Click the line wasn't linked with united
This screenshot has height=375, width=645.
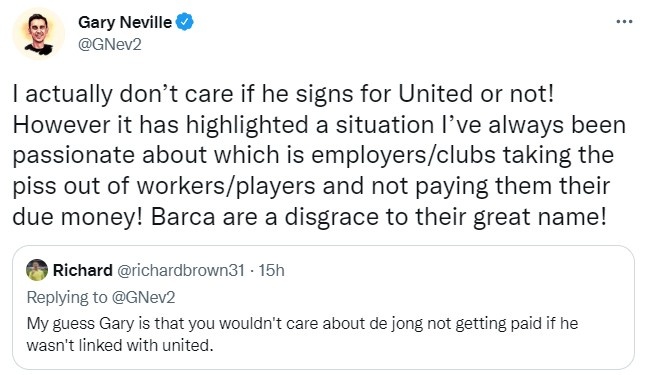[x=120, y=345]
